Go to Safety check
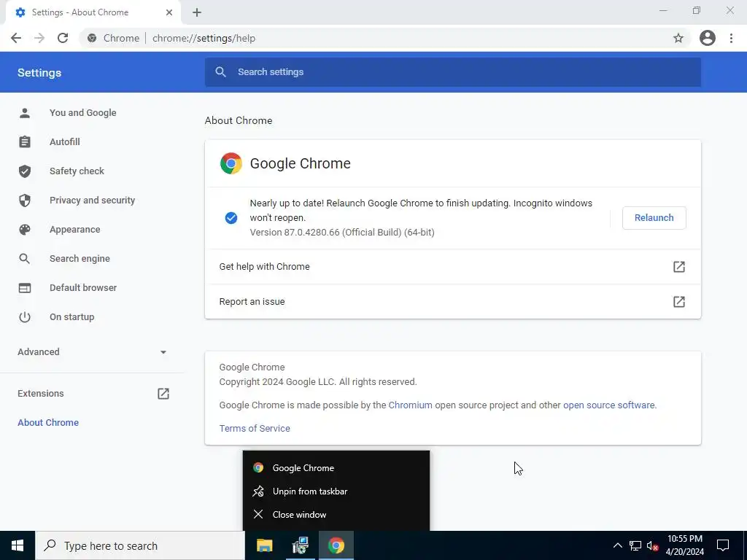 [77, 171]
